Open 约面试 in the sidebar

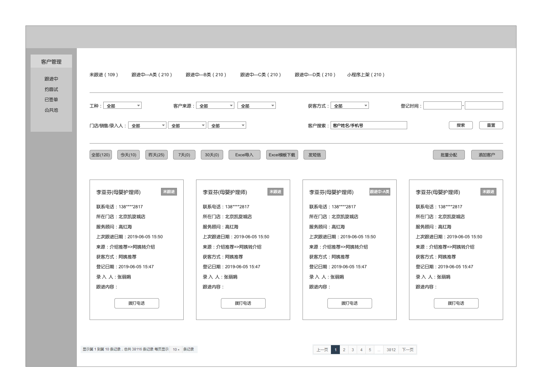click(51, 89)
